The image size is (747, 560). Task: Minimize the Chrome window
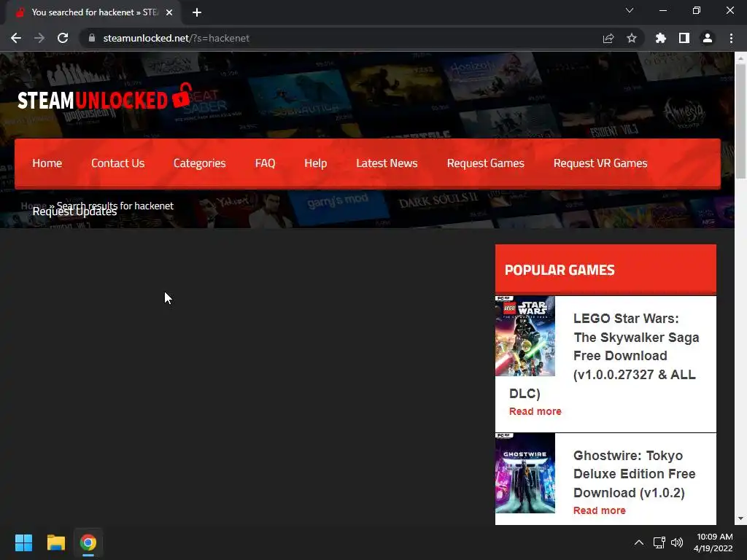[662, 10]
